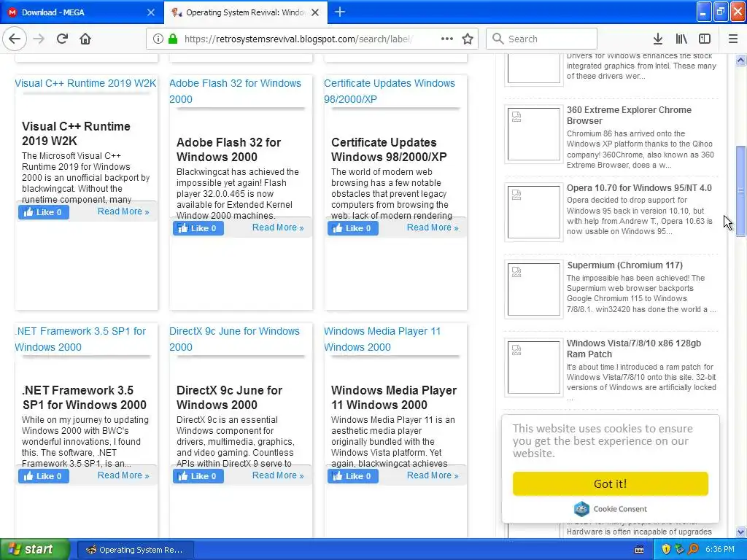Click the page scrollbar thumb
Screen dimensions: 747x560
(x=740, y=191)
